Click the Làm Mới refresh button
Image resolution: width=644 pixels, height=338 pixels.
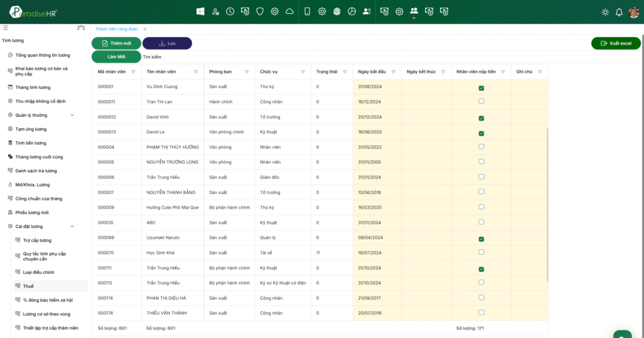[116, 57]
